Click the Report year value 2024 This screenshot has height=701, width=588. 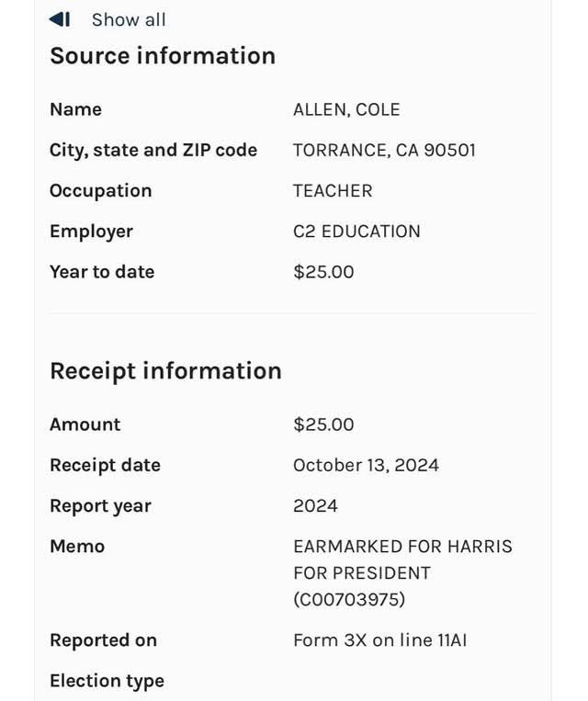click(x=315, y=505)
